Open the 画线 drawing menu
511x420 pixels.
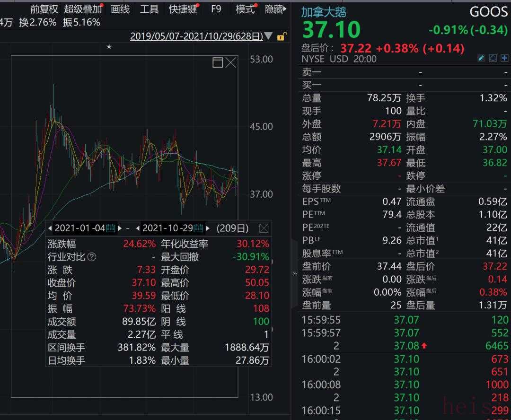click(x=120, y=9)
